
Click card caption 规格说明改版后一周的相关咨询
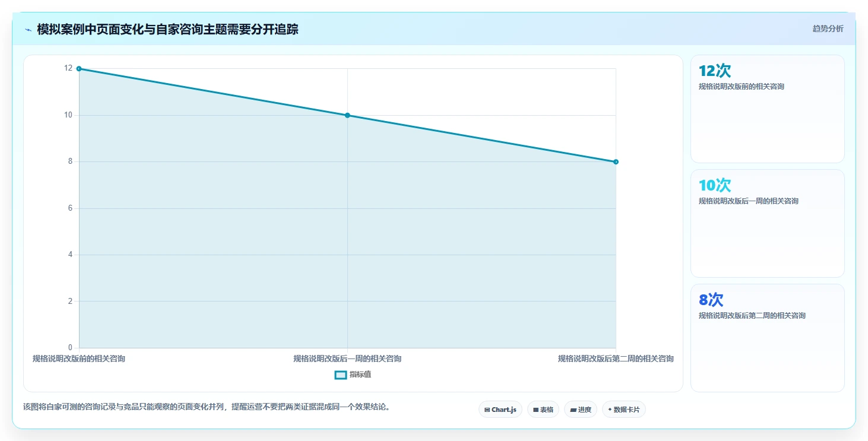coord(749,201)
